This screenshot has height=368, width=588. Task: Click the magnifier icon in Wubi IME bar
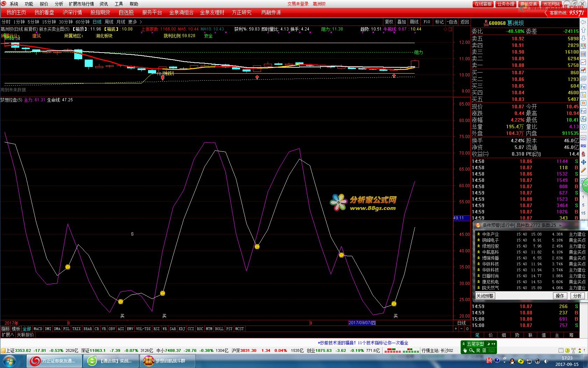click(472, 350)
